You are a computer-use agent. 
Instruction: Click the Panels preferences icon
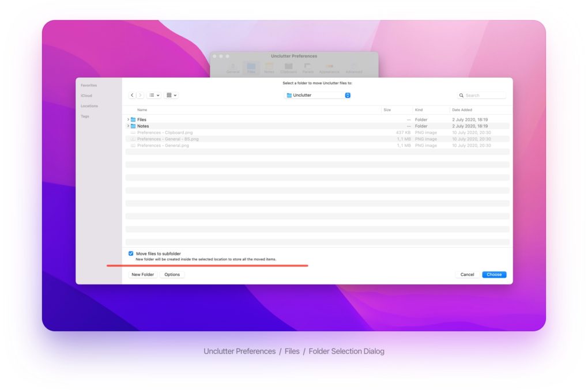(x=307, y=66)
